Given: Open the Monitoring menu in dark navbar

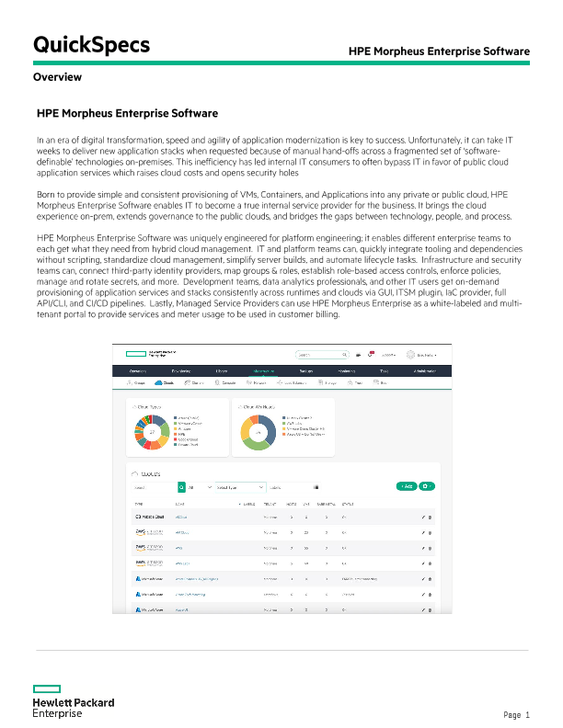Looking at the screenshot, I should (347, 371).
